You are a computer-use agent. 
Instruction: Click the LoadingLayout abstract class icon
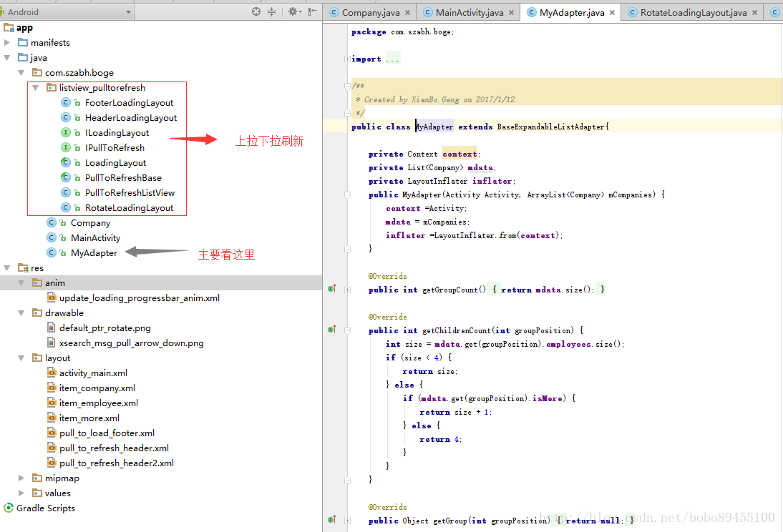[x=65, y=162]
